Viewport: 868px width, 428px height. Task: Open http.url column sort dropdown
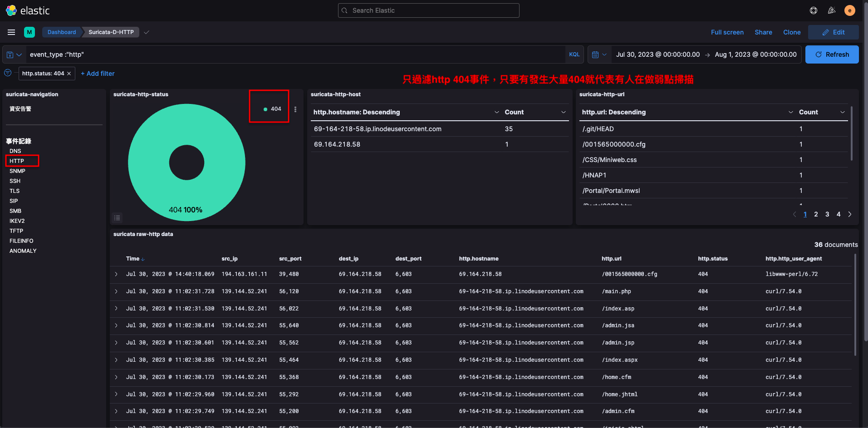pyautogui.click(x=791, y=112)
